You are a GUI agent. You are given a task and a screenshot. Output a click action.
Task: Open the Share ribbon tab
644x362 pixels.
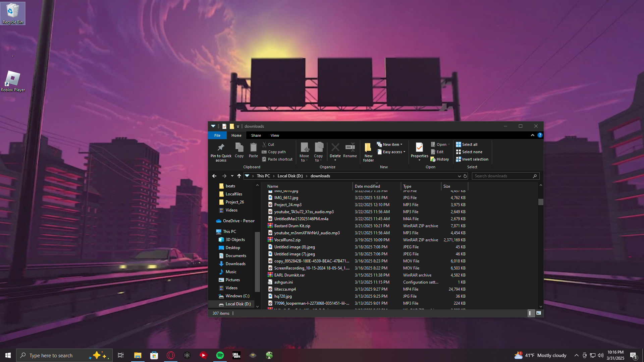[256, 135]
